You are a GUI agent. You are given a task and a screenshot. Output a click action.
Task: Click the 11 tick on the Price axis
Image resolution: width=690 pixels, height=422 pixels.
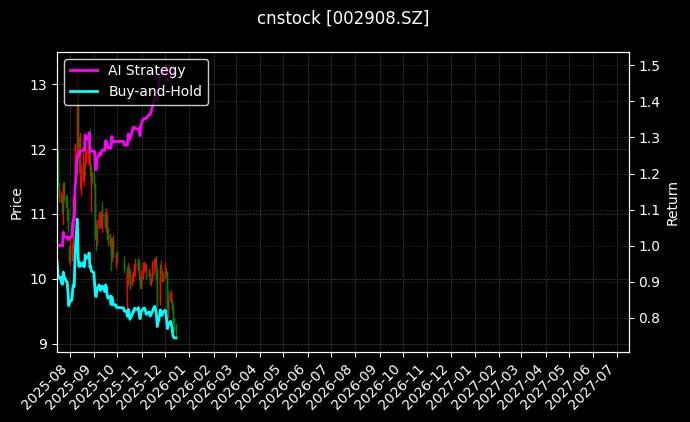click(40, 214)
